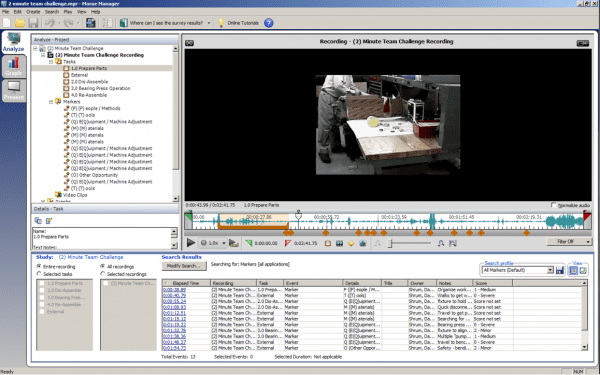Open Help via blue question mark icon

tap(269, 23)
